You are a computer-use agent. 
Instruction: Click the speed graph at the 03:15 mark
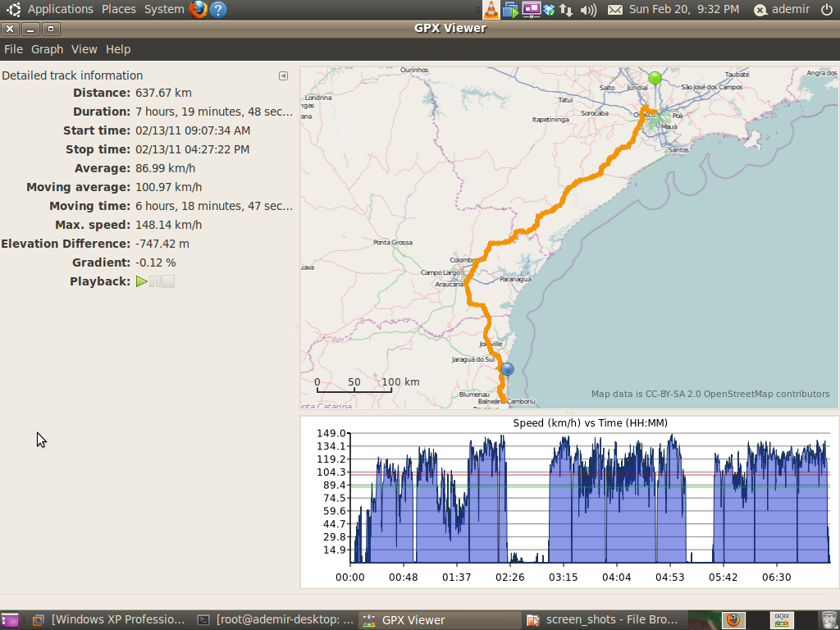pyautogui.click(x=563, y=509)
